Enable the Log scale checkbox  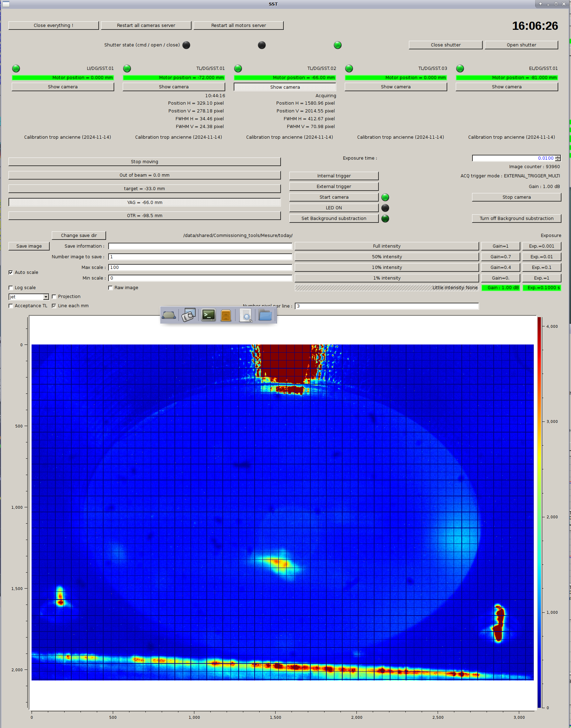[11, 288]
